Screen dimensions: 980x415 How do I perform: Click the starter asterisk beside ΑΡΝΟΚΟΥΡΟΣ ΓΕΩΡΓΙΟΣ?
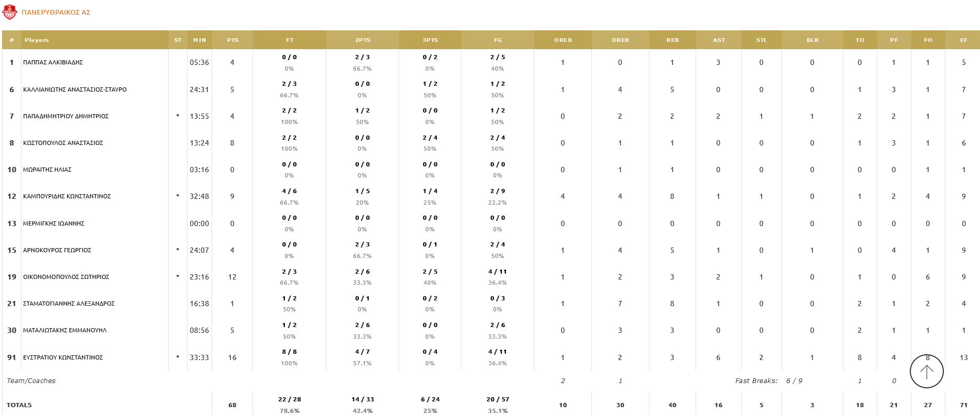point(178,250)
